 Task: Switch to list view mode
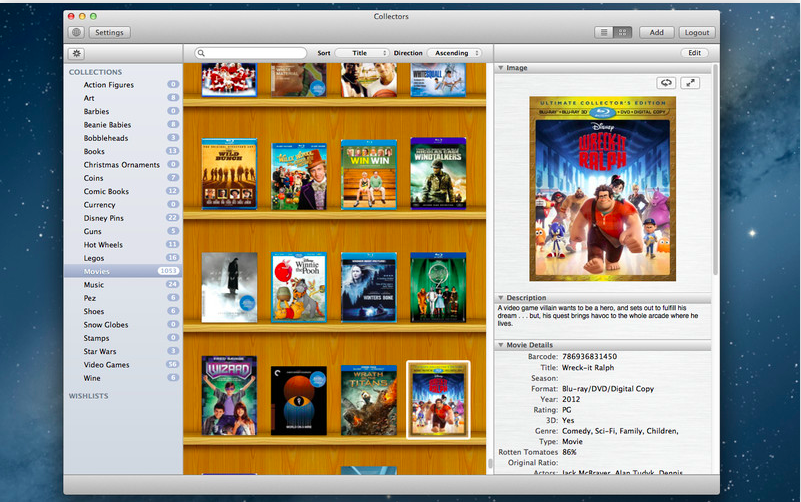pos(604,32)
